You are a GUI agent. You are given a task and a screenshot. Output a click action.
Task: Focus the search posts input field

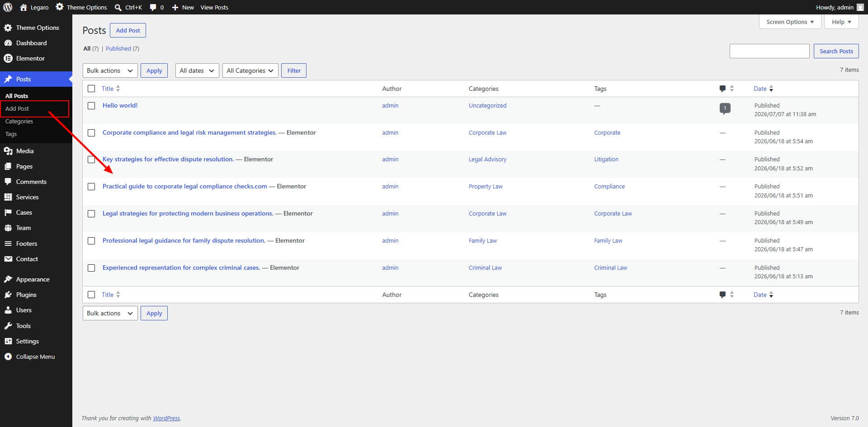[769, 51]
